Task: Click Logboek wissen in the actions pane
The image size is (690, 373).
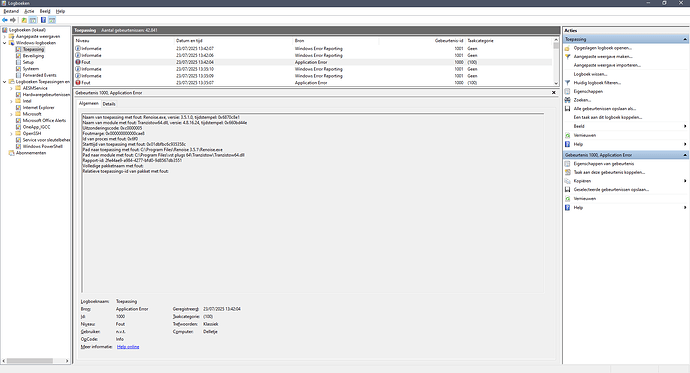Action: [590, 74]
